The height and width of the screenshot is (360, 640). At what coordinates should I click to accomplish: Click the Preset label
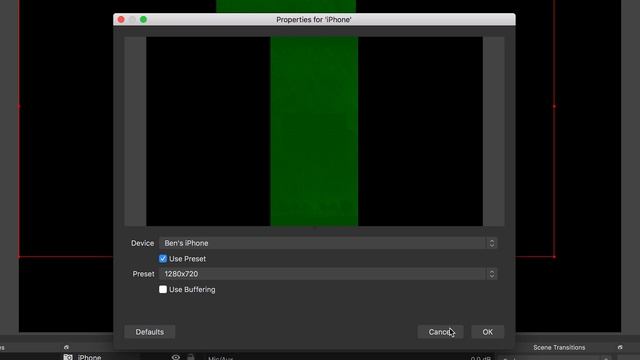click(x=143, y=274)
